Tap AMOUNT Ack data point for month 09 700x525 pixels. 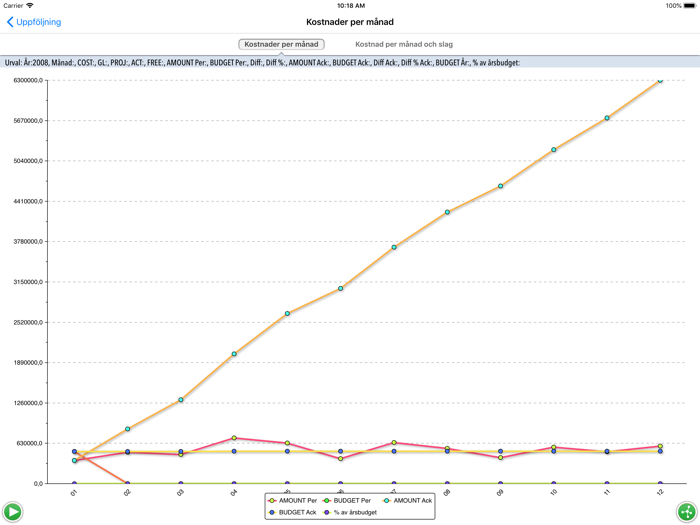(500, 186)
